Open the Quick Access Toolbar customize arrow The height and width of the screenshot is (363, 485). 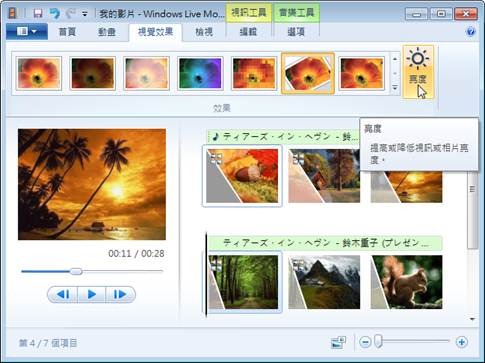[x=85, y=14]
